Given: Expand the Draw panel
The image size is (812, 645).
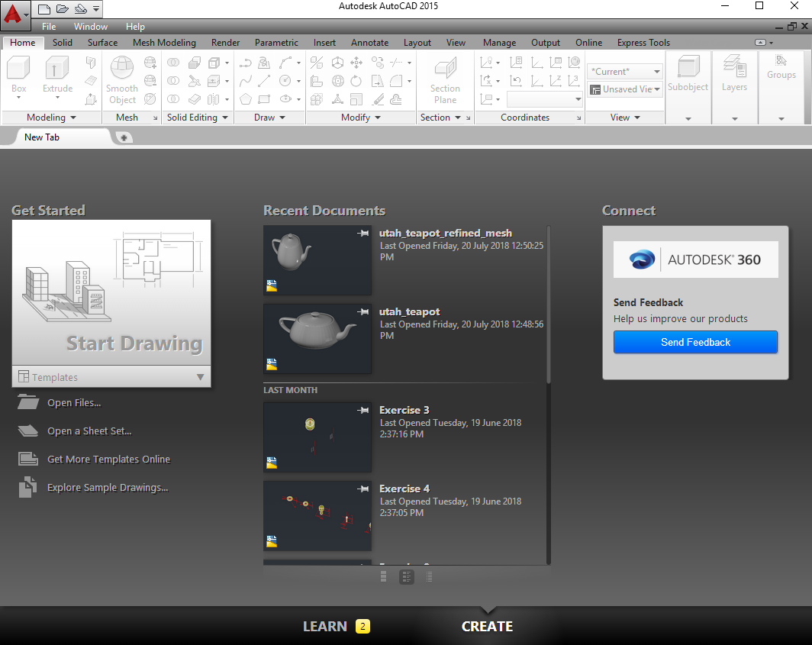Looking at the screenshot, I should click(270, 118).
